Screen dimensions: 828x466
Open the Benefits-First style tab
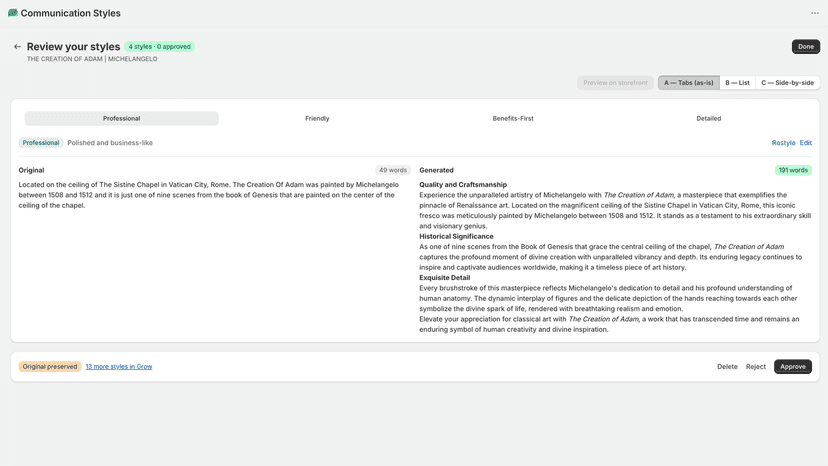pos(513,118)
